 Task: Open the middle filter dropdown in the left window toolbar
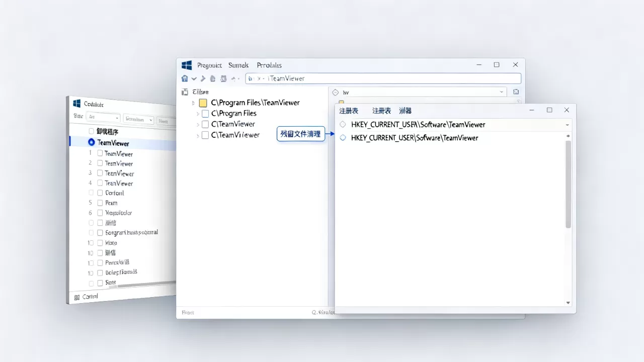(x=138, y=120)
